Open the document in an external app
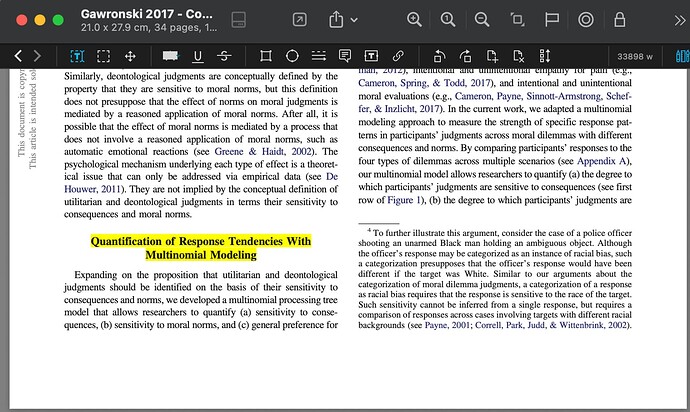 click(300, 19)
